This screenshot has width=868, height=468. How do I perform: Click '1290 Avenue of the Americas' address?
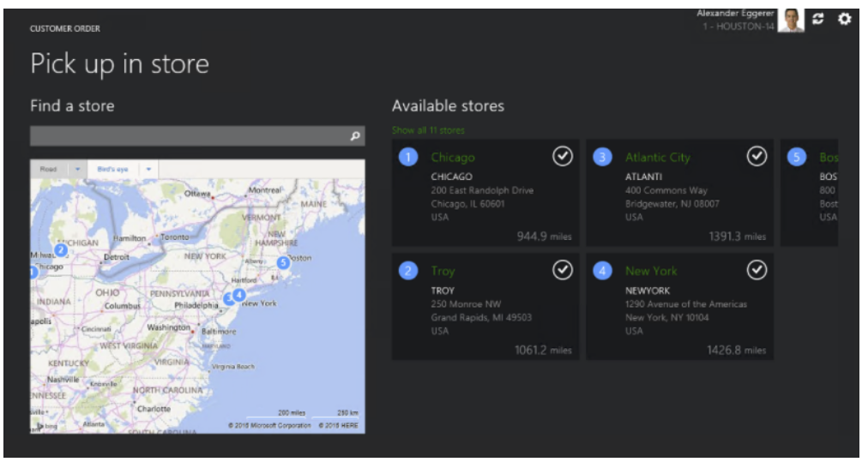(x=686, y=304)
